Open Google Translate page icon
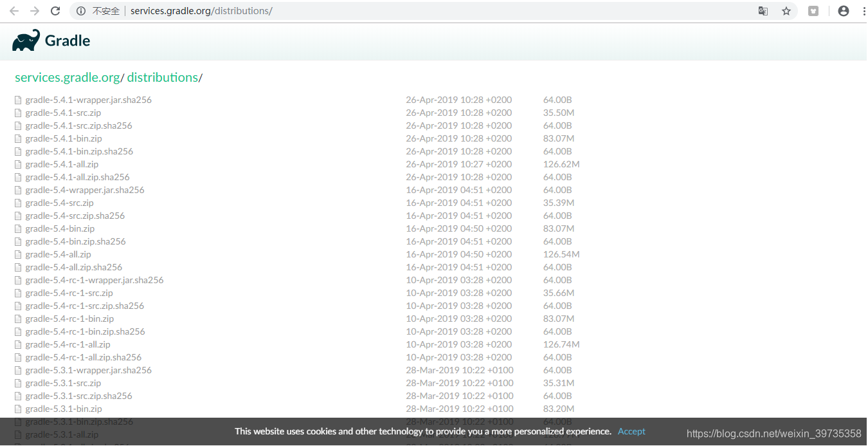 (763, 11)
